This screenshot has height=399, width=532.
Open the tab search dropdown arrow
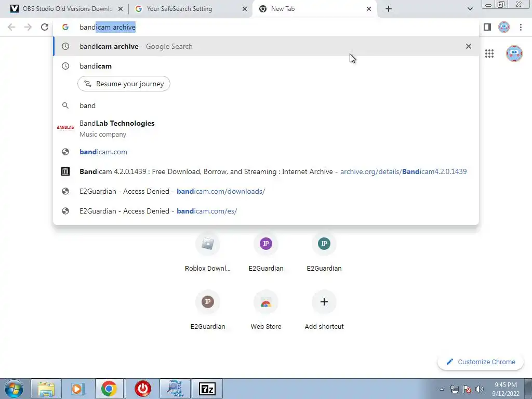point(470,9)
